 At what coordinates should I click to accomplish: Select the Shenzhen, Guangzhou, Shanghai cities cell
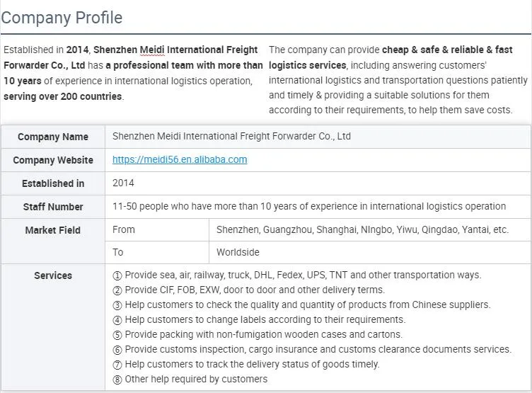(x=362, y=229)
